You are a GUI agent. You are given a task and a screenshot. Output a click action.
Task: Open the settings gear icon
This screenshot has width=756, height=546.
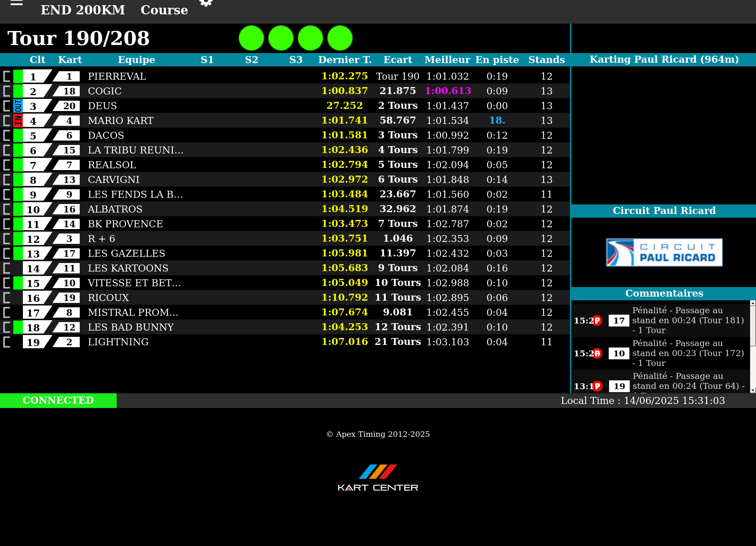click(206, 3)
